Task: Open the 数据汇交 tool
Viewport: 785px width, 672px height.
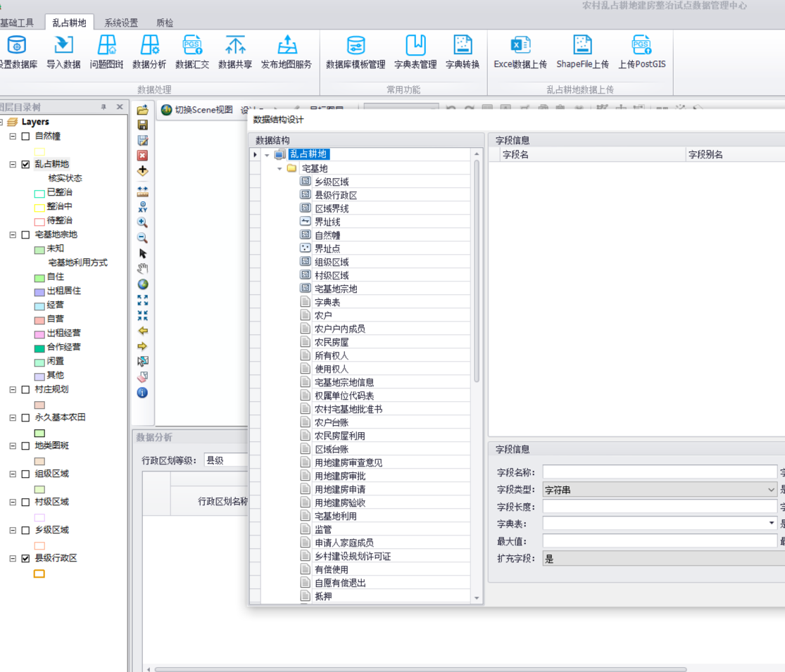Action: [x=192, y=52]
